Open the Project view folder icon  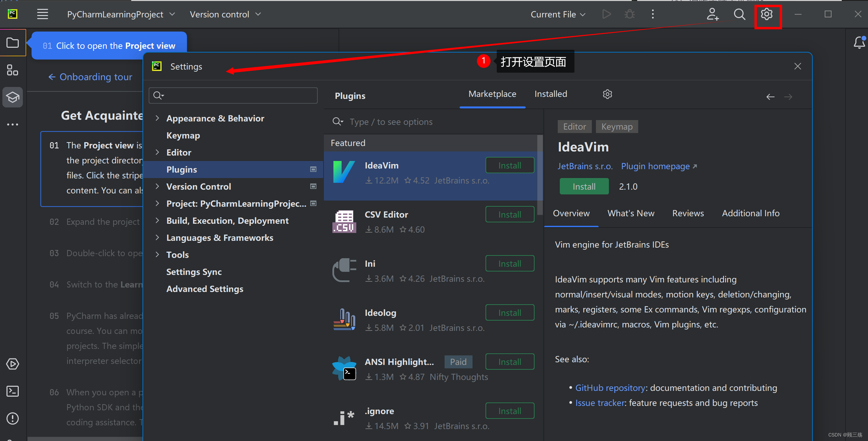(x=13, y=43)
